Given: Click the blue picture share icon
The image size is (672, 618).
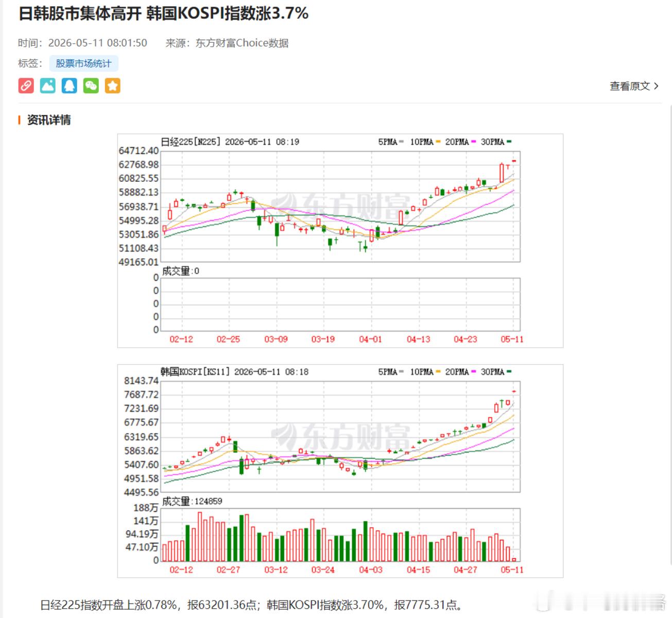Looking at the screenshot, I should (x=48, y=85).
